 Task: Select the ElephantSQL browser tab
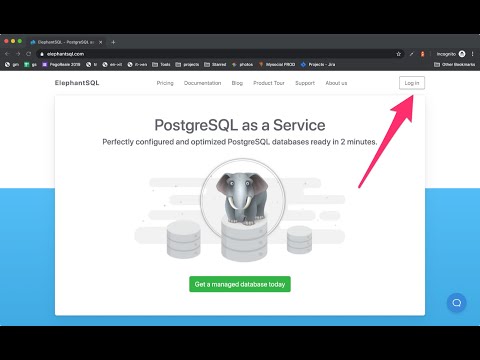click(x=65, y=42)
